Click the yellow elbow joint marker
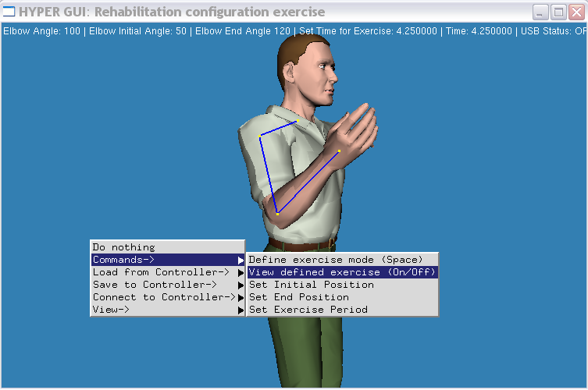Screen dimensions: 588x390 click(x=277, y=214)
